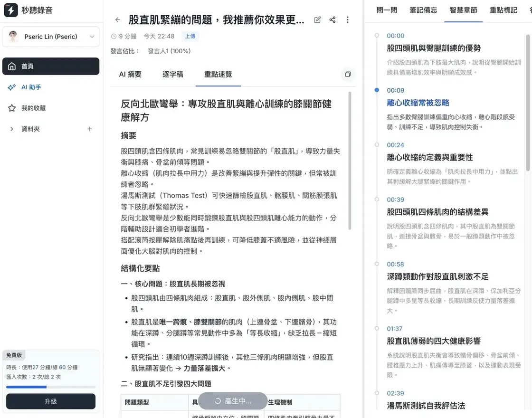Open chapter 深蹲類動作對股直肌刺激不足
Screen dimensions: 532x418
coord(437,276)
